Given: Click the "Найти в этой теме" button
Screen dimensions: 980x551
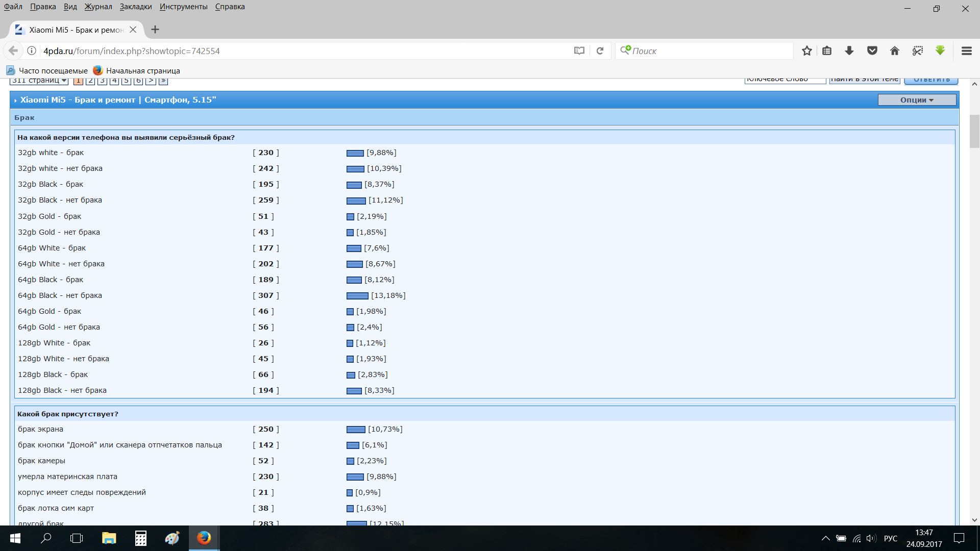Looking at the screenshot, I should tap(864, 80).
